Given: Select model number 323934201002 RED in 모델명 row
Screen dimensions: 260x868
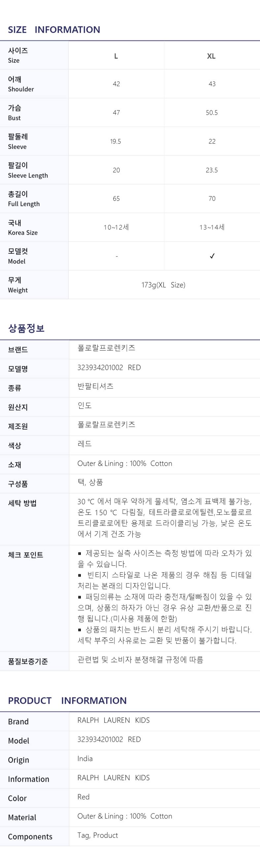Looking at the screenshot, I should click(x=109, y=367).
